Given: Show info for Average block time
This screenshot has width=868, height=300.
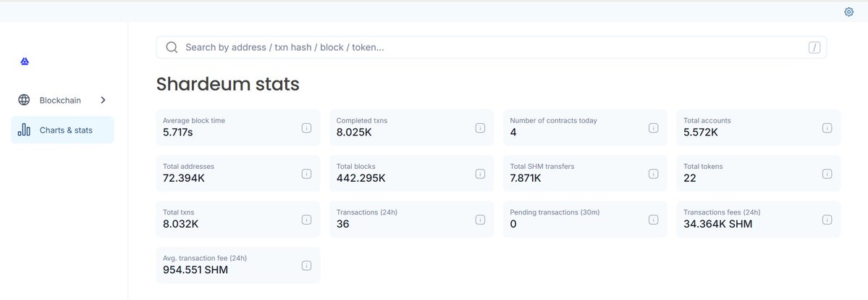Looking at the screenshot, I should pyautogui.click(x=306, y=128).
